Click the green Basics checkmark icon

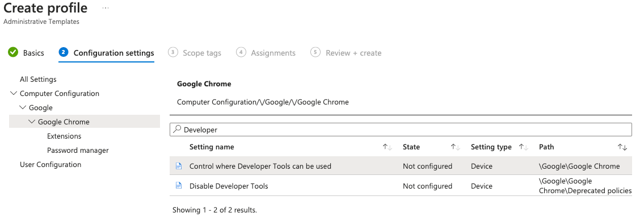pyautogui.click(x=13, y=52)
